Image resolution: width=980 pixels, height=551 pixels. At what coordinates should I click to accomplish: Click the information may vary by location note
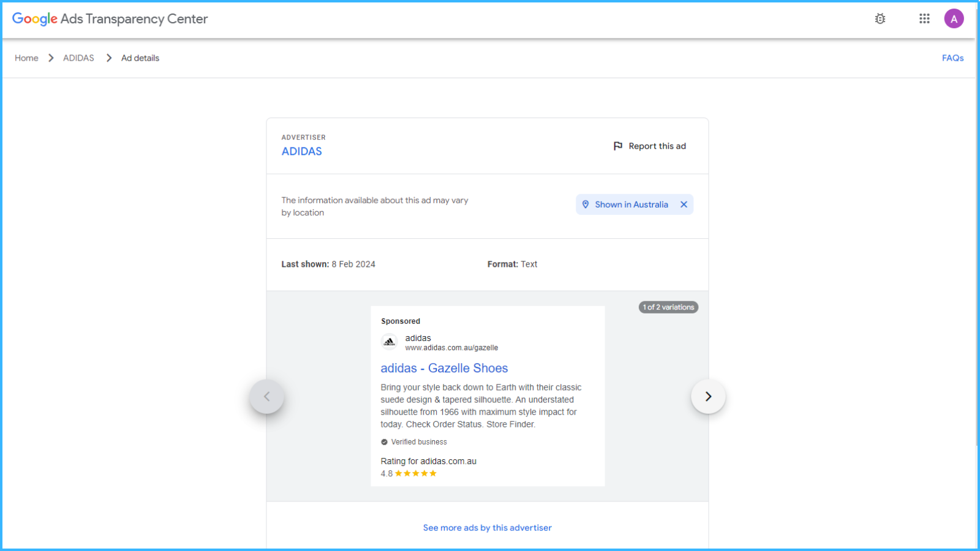coord(375,206)
